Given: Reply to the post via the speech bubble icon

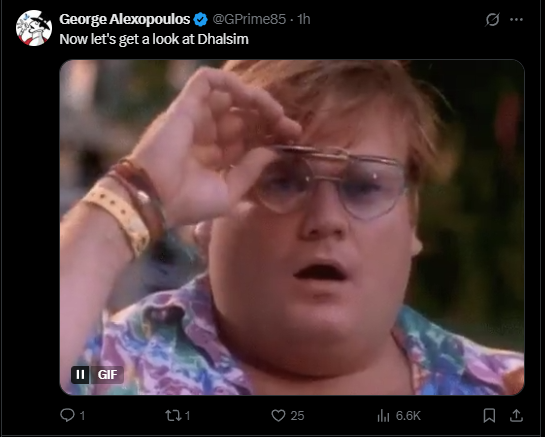Looking at the screenshot, I should pos(67,415).
